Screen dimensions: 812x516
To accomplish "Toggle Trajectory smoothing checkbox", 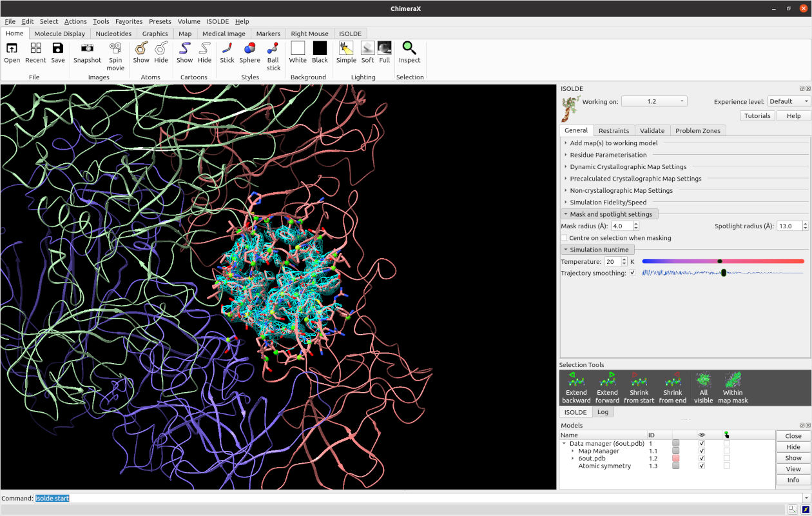I will [x=632, y=273].
